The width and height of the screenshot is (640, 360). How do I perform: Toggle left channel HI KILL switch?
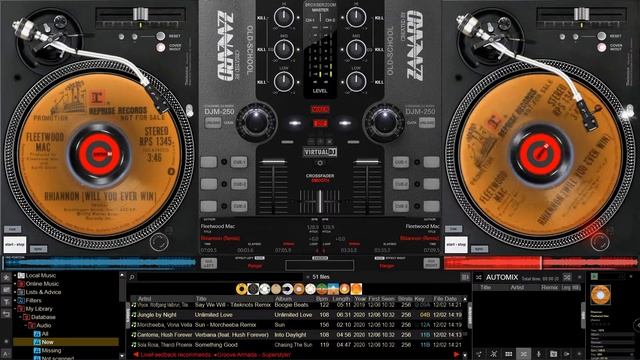coord(262,18)
